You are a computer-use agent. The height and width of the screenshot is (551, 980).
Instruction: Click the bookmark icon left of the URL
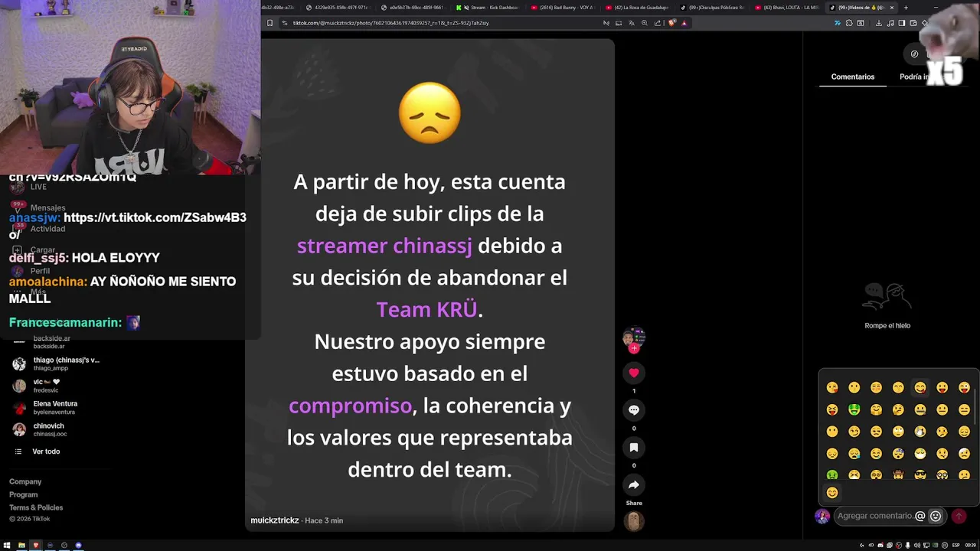pyautogui.click(x=269, y=23)
